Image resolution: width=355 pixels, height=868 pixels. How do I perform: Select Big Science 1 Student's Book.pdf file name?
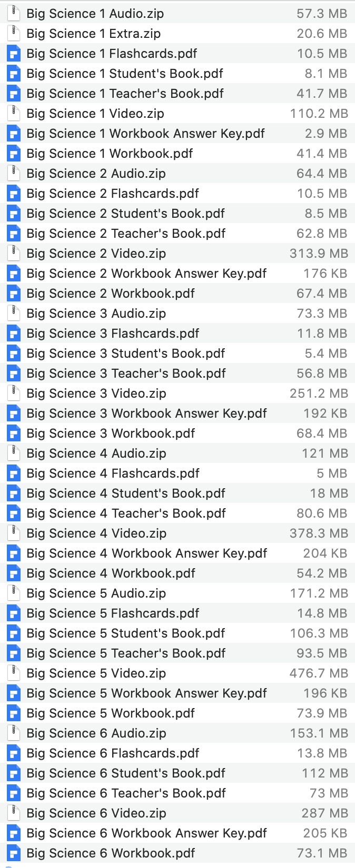click(x=125, y=74)
